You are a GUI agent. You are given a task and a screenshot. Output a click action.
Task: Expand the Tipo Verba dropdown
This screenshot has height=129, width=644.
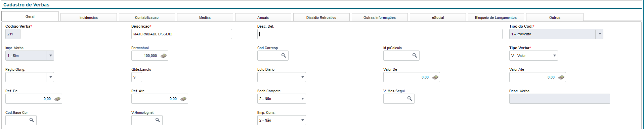click(x=554, y=56)
